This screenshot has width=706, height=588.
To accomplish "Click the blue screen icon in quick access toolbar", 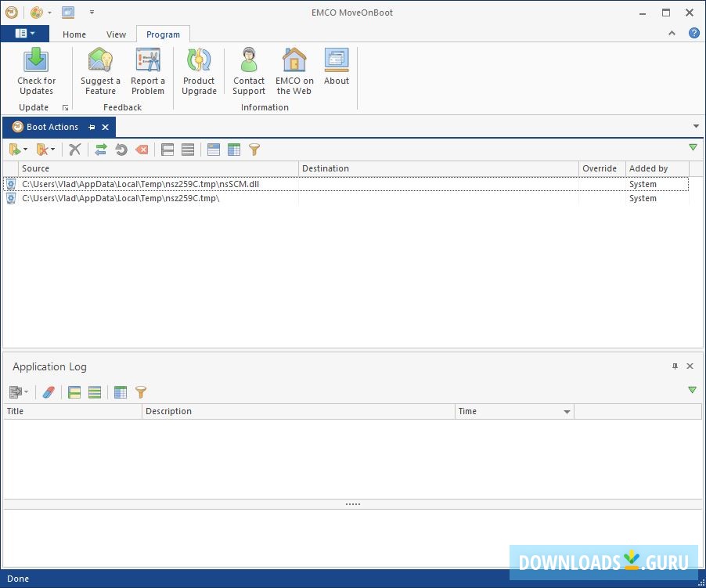I will tap(68, 13).
